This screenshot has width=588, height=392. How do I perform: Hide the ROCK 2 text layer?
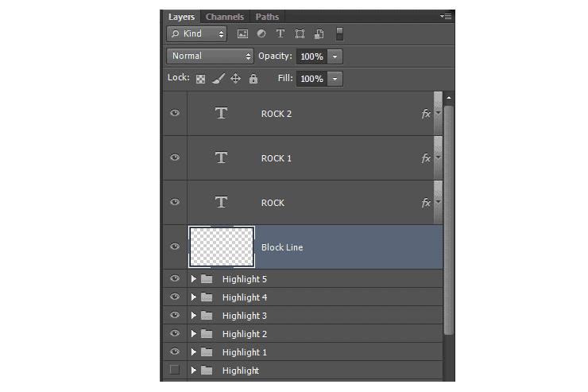click(x=175, y=113)
